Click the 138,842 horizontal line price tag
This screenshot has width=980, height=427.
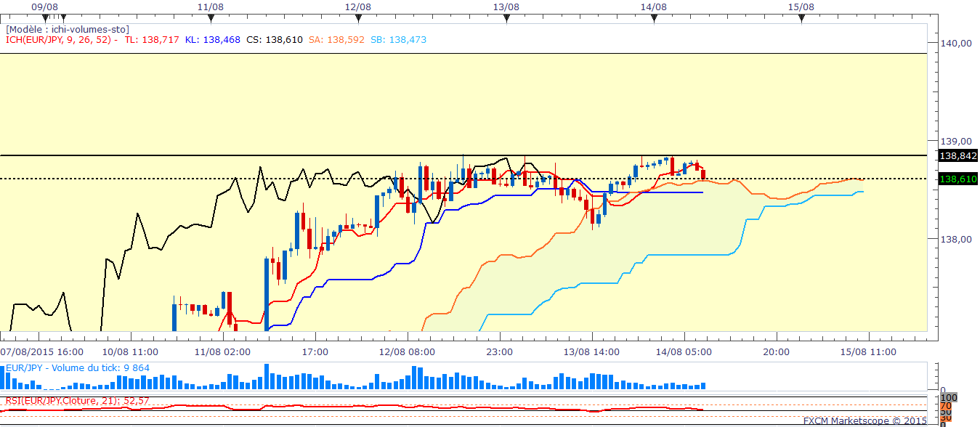(957, 155)
